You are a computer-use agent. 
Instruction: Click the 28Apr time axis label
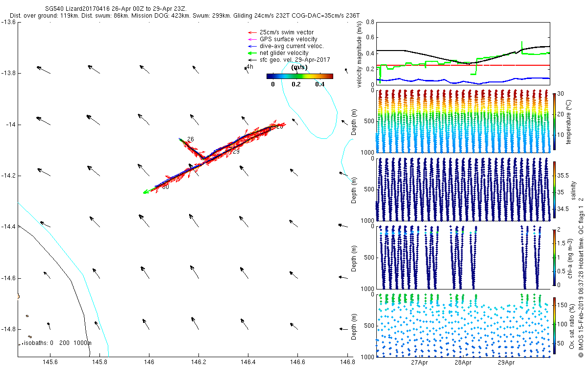pyautogui.click(x=463, y=363)
